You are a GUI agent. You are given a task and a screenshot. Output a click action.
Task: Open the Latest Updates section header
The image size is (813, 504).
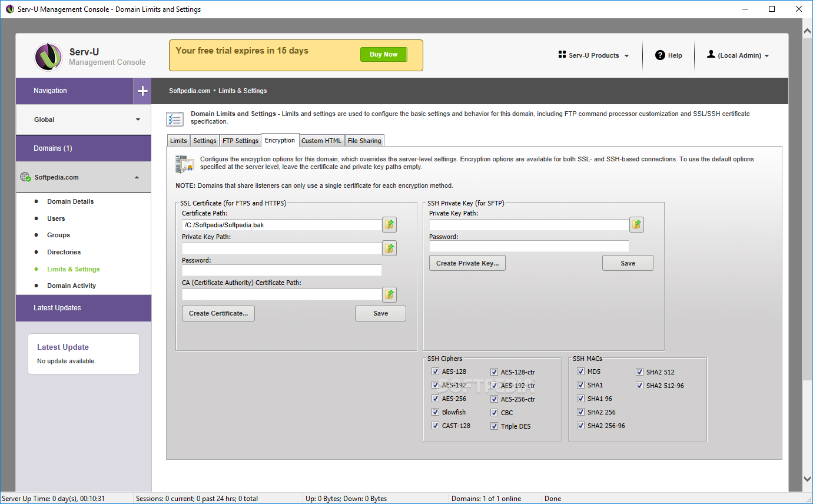pyautogui.click(x=84, y=308)
